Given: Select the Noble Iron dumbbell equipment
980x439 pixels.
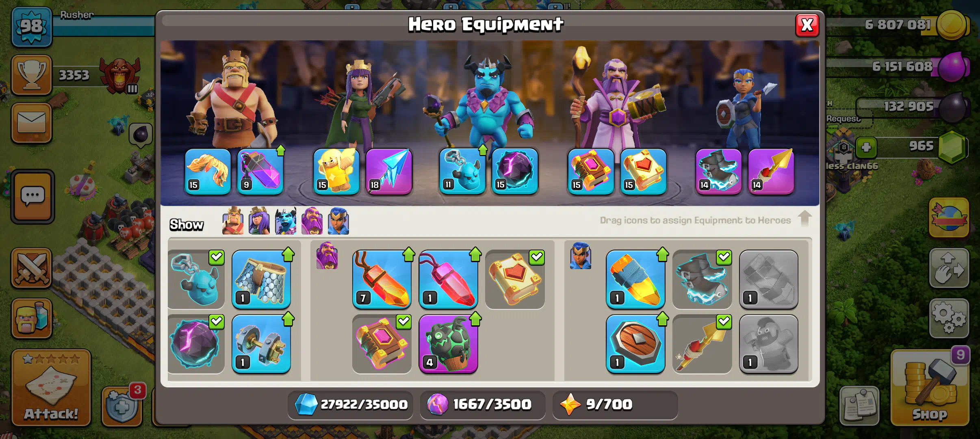Looking at the screenshot, I should click(x=261, y=344).
